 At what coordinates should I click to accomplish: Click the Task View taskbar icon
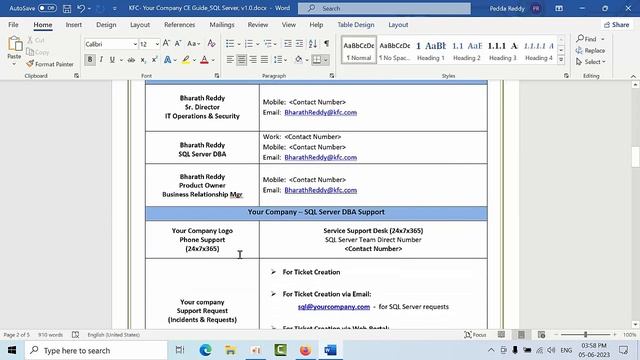coord(180,350)
